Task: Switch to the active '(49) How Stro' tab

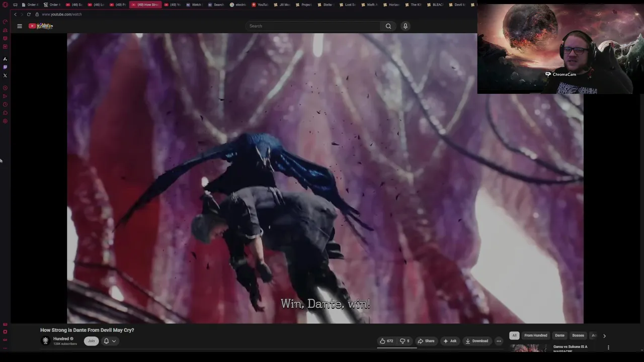Action: (145, 5)
